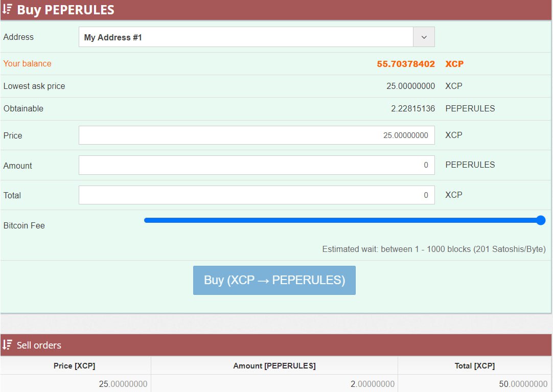553x392 pixels.
Task: Click the Buy (XCP → PEPERULES) button
Action: 274,280
